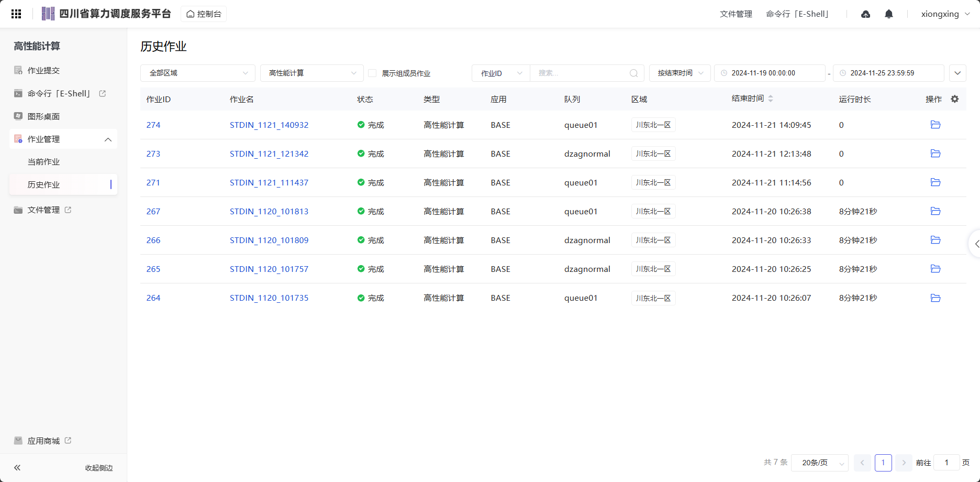Open job link STDIN_1121_111437
The width and height of the screenshot is (980, 482).
[x=269, y=182]
